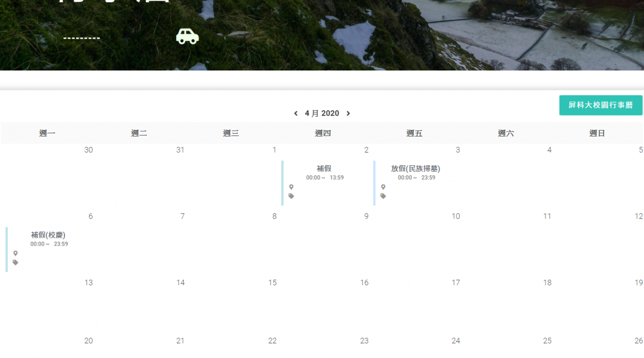This screenshot has width=644, height=358.
Task: Go to previous month using left chevron
Action: click(x=296, y=113)
